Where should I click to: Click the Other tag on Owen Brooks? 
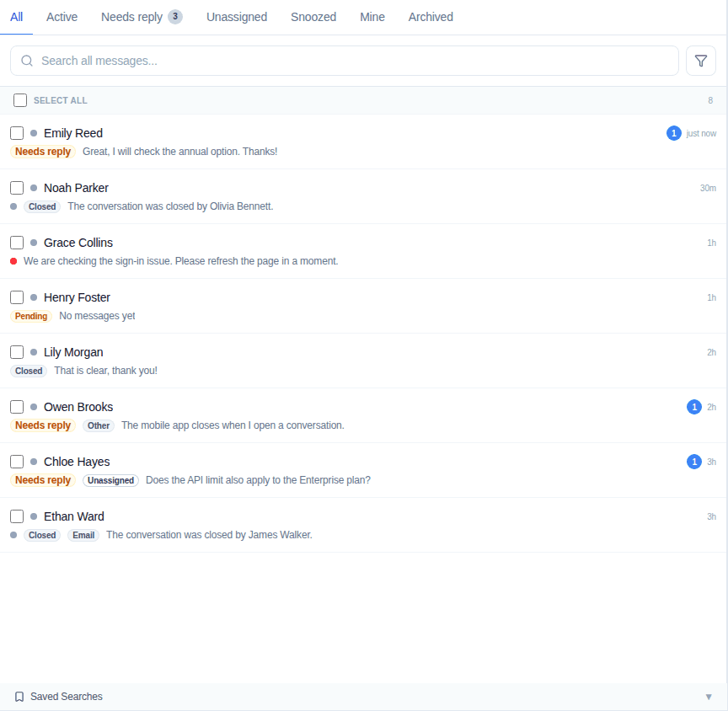click(x=99, y=425)
